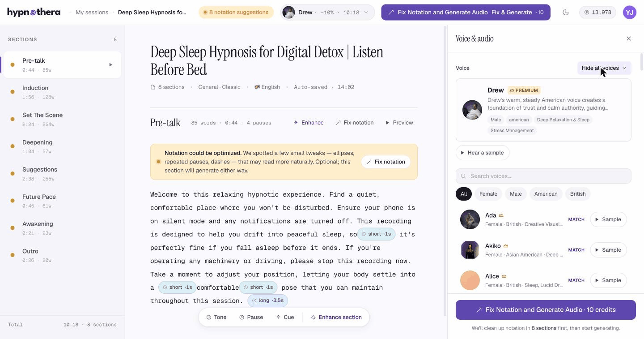Image resolution: width=644 pixels, height=339 pixels.
Task: Select the Akiko voice avatar
Action: [x=470, y=250]
